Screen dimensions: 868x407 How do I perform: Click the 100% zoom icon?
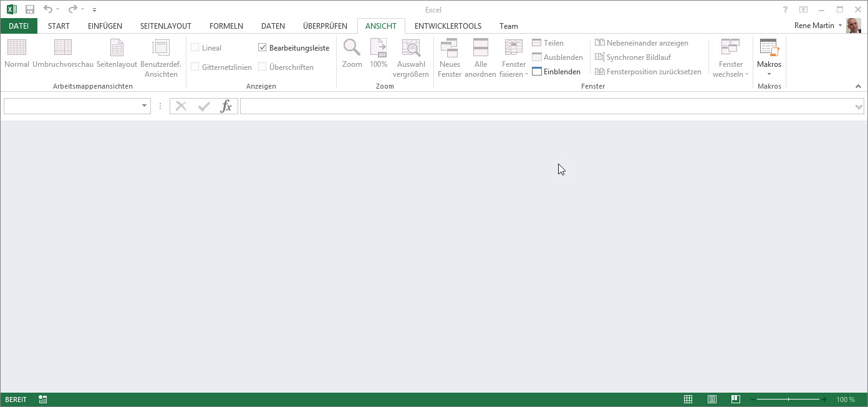tap(379, 48)
